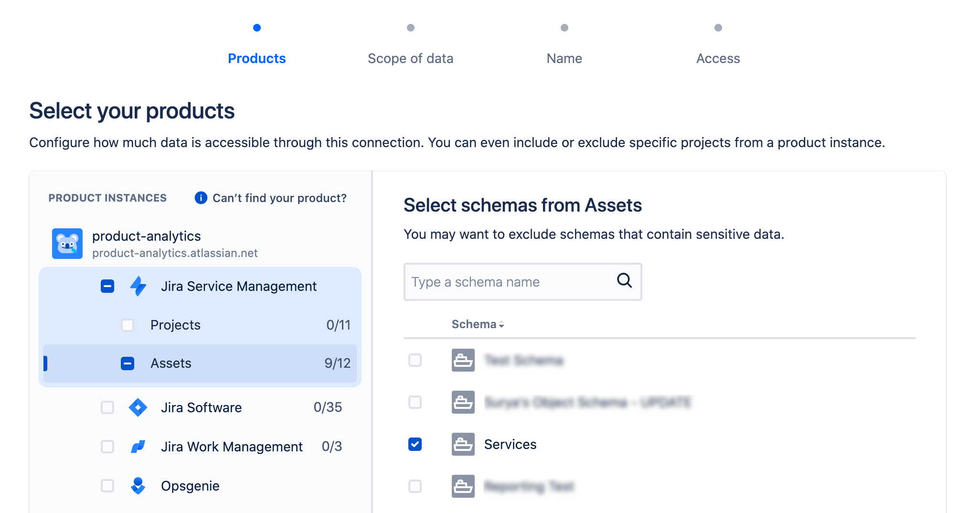Uncheck the Services schema checkbox
The image size is (980, 513).
click(415, 444)
